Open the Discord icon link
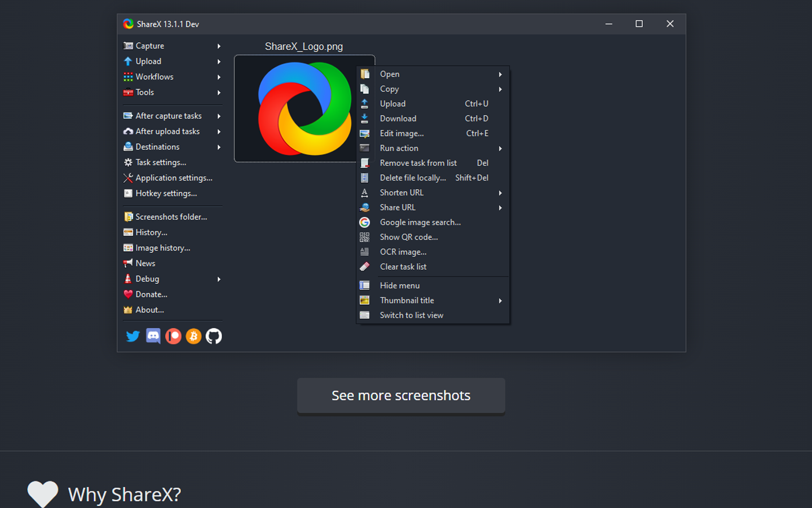812x508 pixels. 153,336
